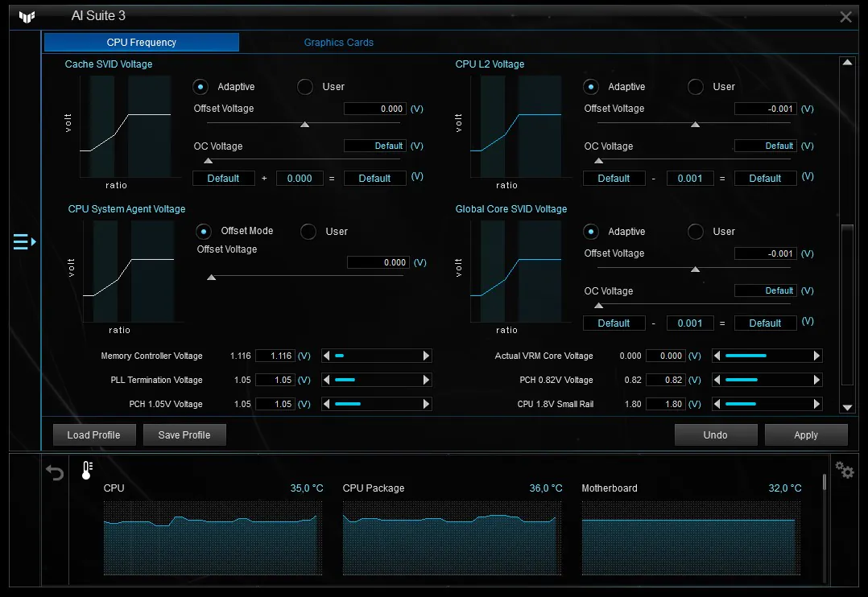Increase PCH 1.05V Voltage with right arrow
Viewport: 868px width, 597px height.
tap(426, 404)
